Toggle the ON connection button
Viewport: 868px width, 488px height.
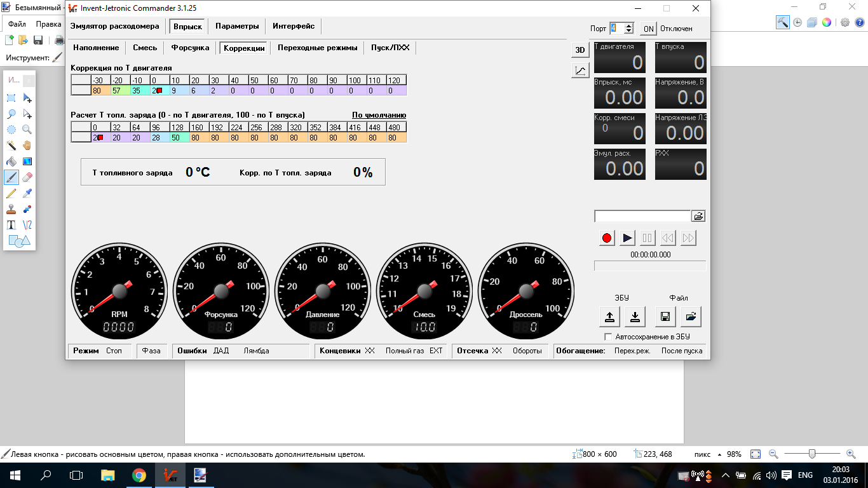[648, 29]
